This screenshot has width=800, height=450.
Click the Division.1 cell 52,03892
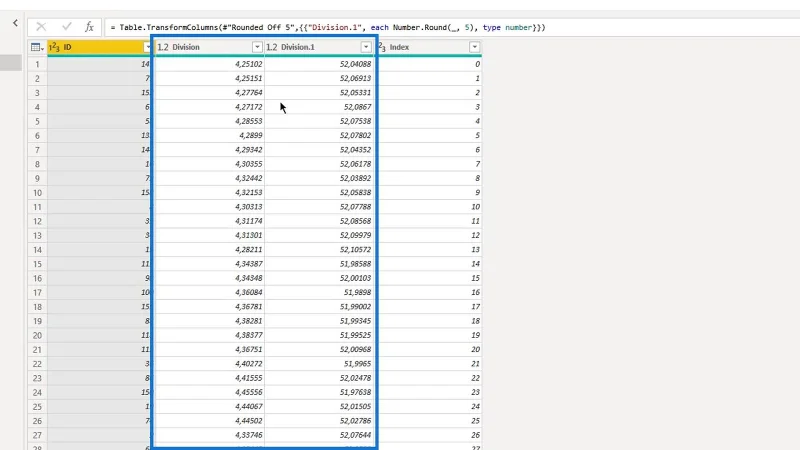coord(319,178)
